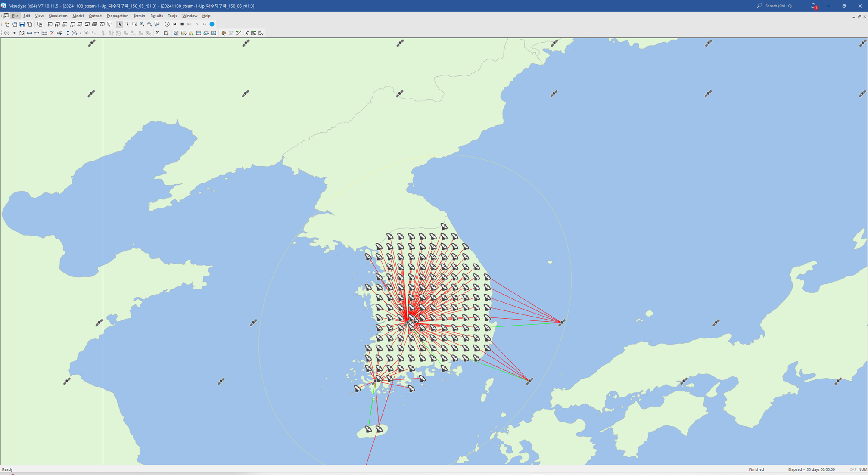868x475 pixels.
Task: Open the Results menu
Action: 156,16
